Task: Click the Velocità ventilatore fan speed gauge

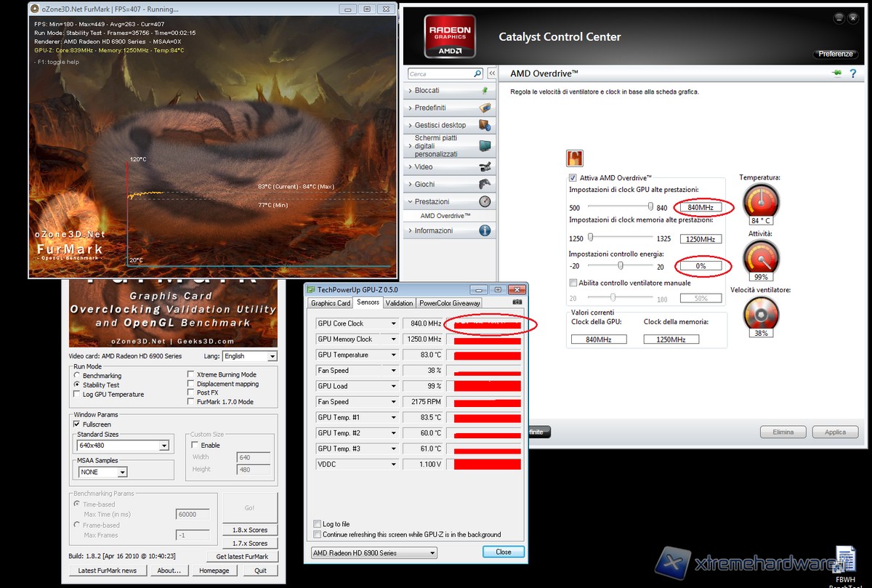Action: coord(760,313)
